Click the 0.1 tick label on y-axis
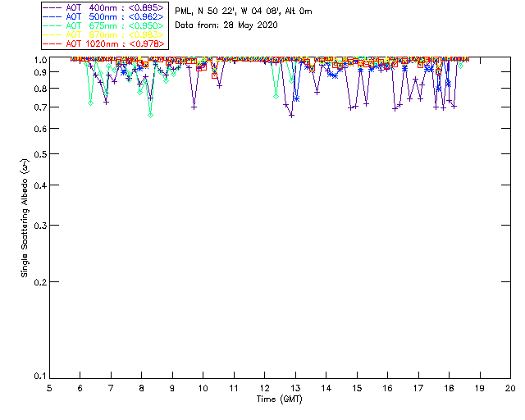This screenshot has height=420, width=525. (40, 377)
